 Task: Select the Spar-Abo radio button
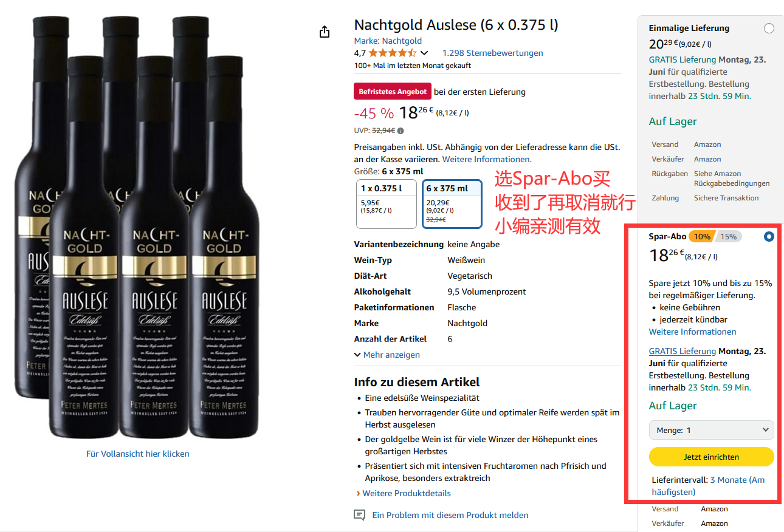(x=769, y=237)
